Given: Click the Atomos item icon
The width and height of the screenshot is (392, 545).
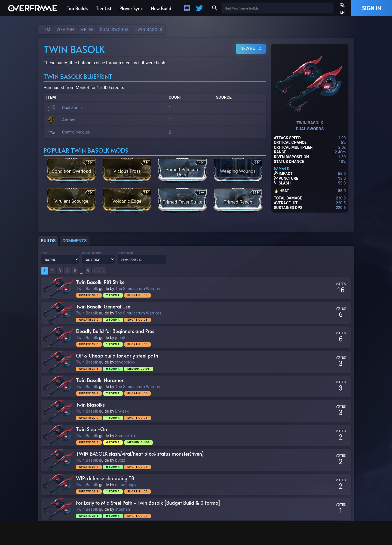Looking at the screenshot, I should coord(52,120).
